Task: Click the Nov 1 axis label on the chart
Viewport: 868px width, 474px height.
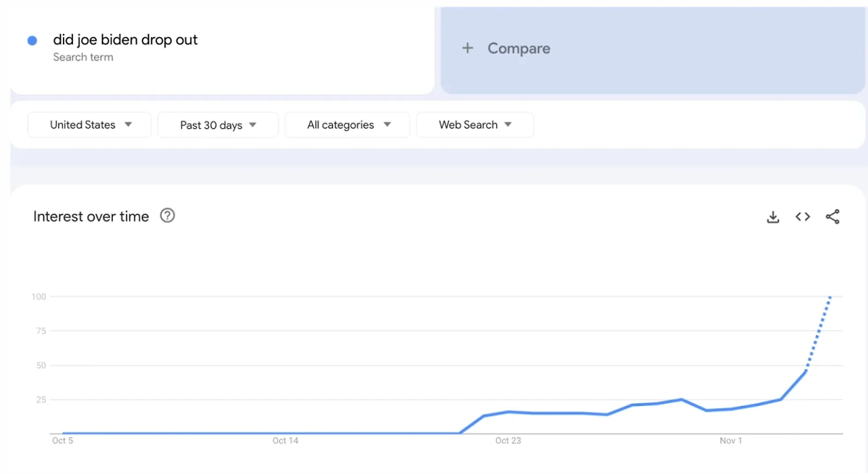Action: 731,440
